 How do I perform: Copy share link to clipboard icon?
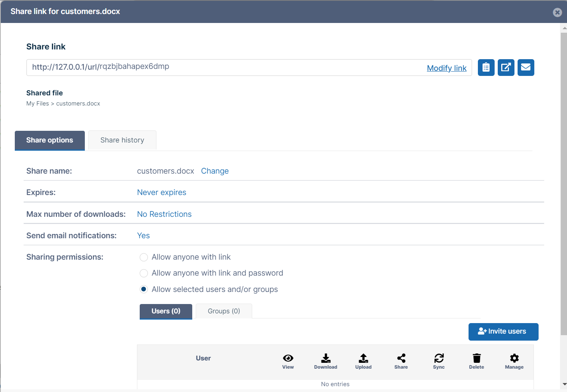486,67
